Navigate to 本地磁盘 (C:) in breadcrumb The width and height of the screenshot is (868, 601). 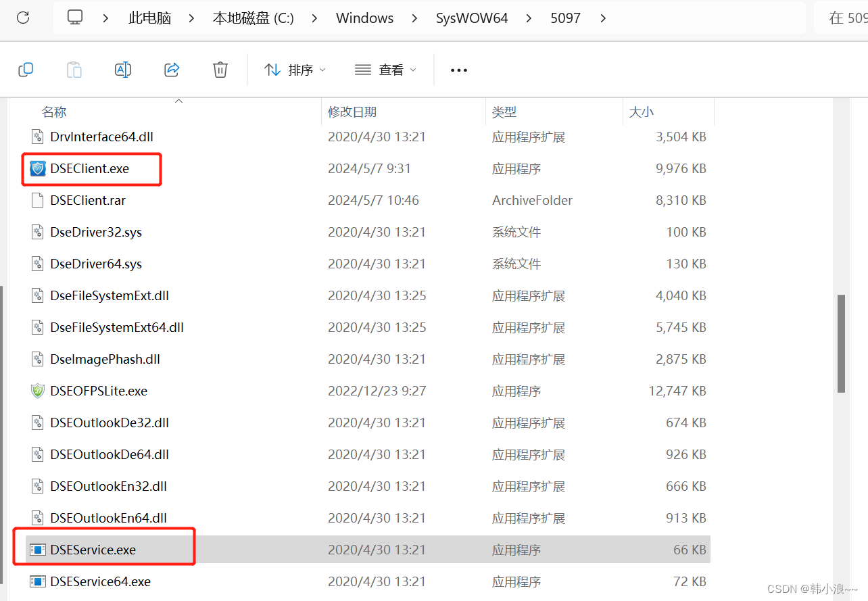tap(254, 18)
